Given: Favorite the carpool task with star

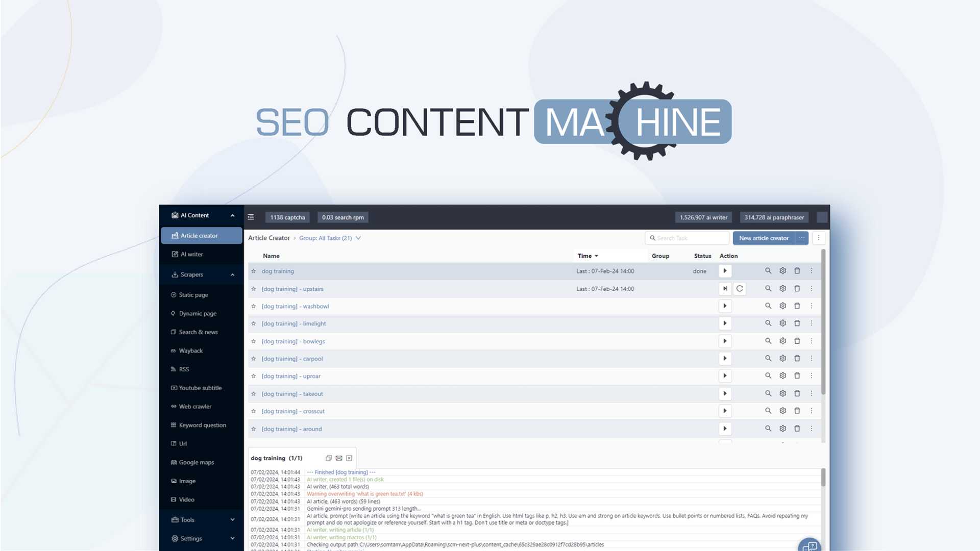Looking at the screenshot, I should tap(253, 359).
